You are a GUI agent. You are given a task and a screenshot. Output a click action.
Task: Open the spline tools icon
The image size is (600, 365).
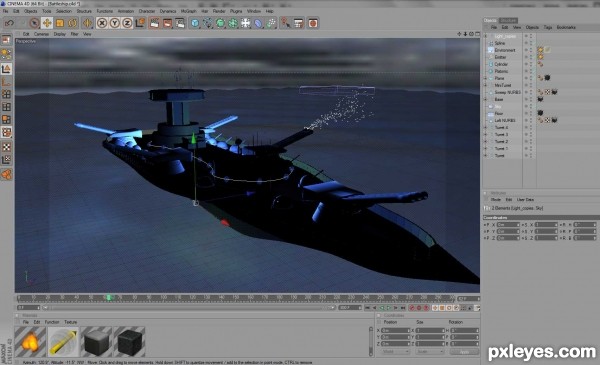[x=208, y=23]
